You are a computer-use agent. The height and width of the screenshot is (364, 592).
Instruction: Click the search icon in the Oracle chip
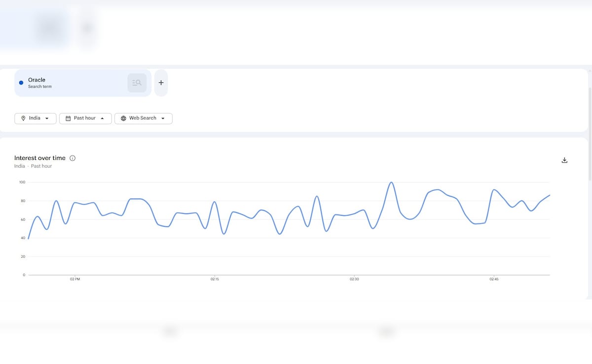(x=137, y=83)
